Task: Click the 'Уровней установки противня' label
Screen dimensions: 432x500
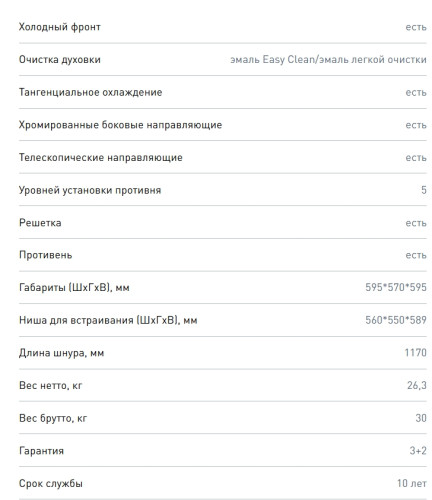Action: coord(90,190)
